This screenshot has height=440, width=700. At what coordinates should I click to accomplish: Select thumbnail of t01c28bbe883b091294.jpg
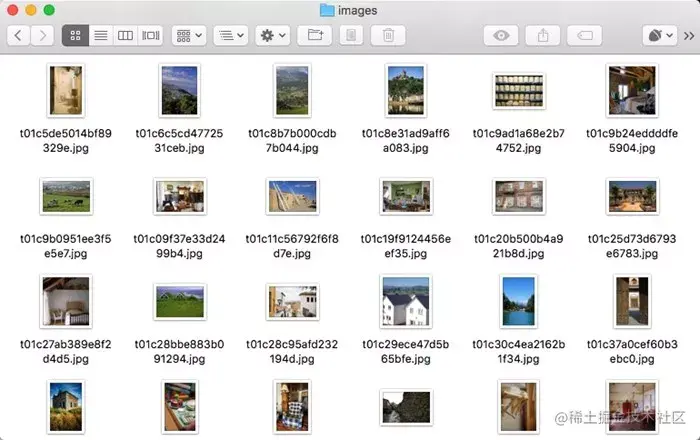(x=179, y=302)
